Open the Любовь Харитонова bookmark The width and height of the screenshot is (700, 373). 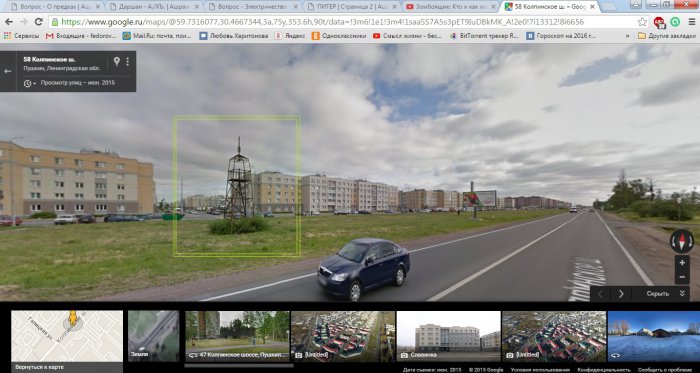pyautogui.click(x=233, y=36)
